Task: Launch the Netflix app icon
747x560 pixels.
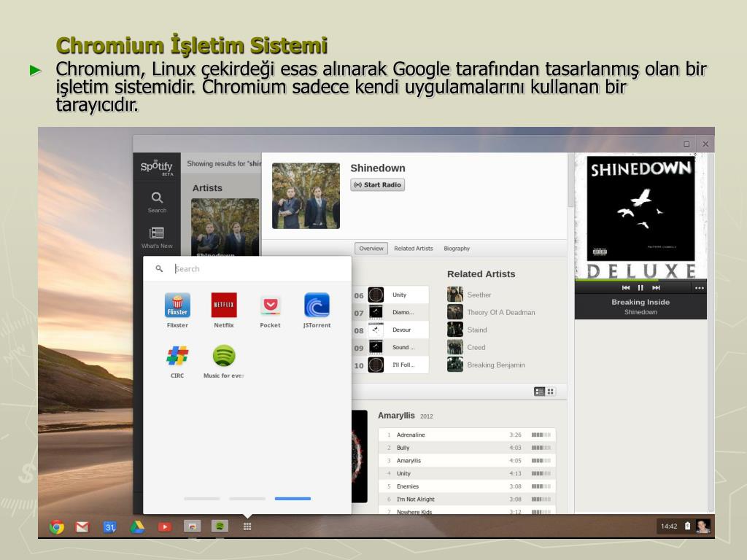Action: coord(224,306)
